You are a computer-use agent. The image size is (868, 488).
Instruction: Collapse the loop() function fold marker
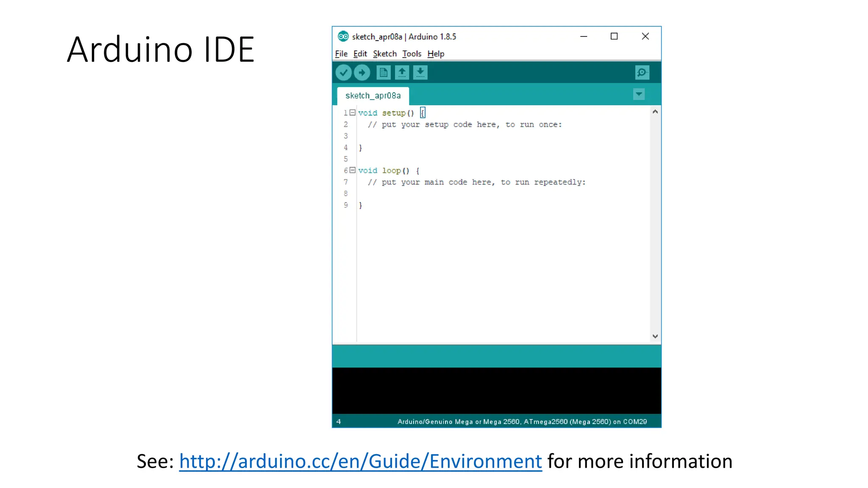tap(352, 170)
